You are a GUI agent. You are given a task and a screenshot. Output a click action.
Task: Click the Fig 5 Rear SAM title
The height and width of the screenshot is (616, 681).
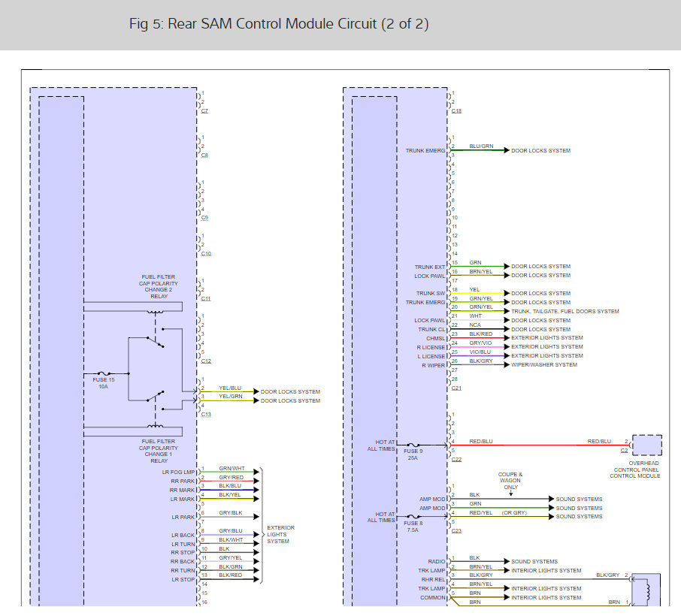(279, 24)
